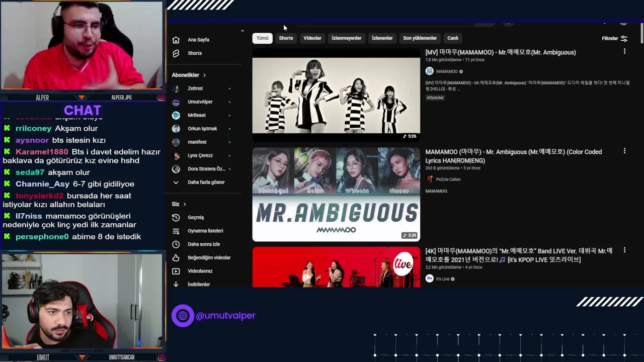Select the Shorts filter chip
The image size is (644, 362).
(286, 38)
